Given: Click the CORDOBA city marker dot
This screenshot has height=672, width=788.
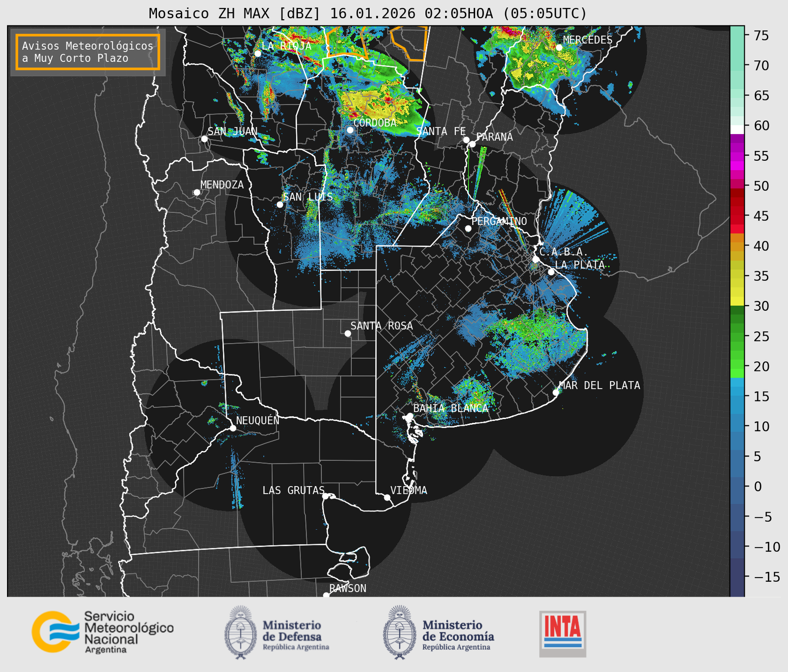Looking at the screenshot, I should [x=350, y=130].
